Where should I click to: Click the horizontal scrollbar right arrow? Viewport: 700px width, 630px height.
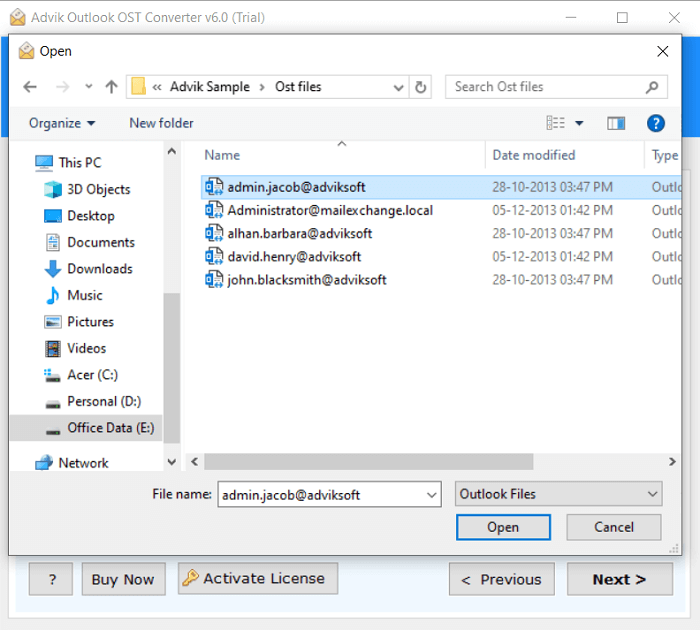672,462
